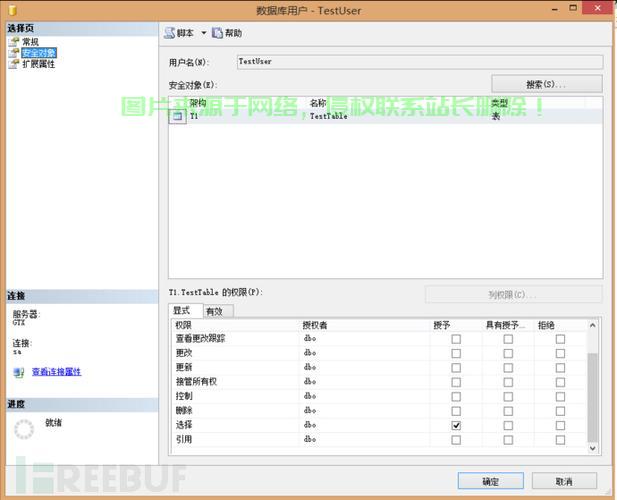The image size is (617, 500).
Task: Select the 显式 tab
Action: tap(182, 311)
